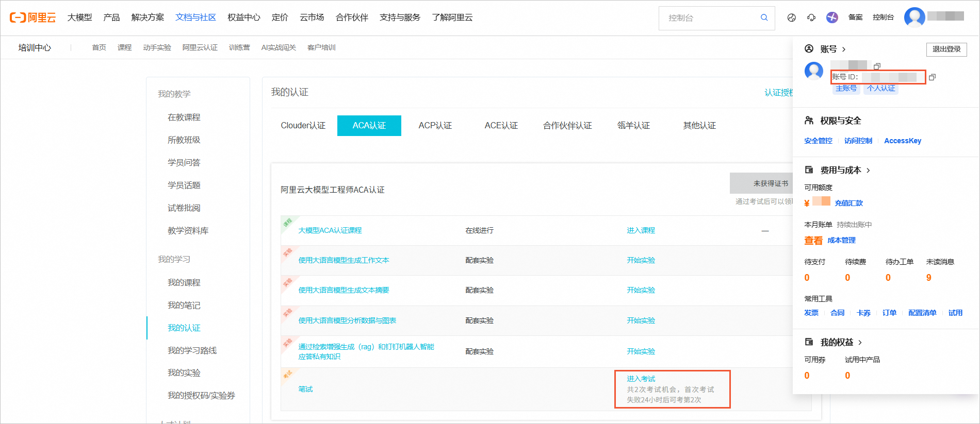
Task: Click the 退出登录 button
Action: tap(946, 49)
